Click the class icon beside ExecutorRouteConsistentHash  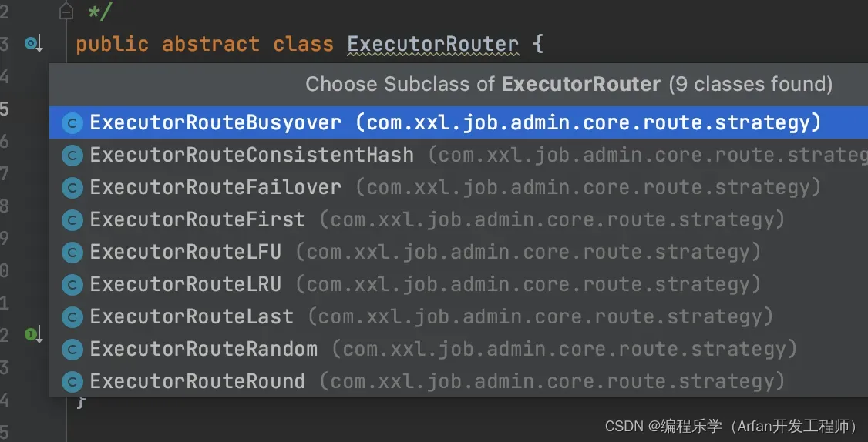tap(72, 156)
